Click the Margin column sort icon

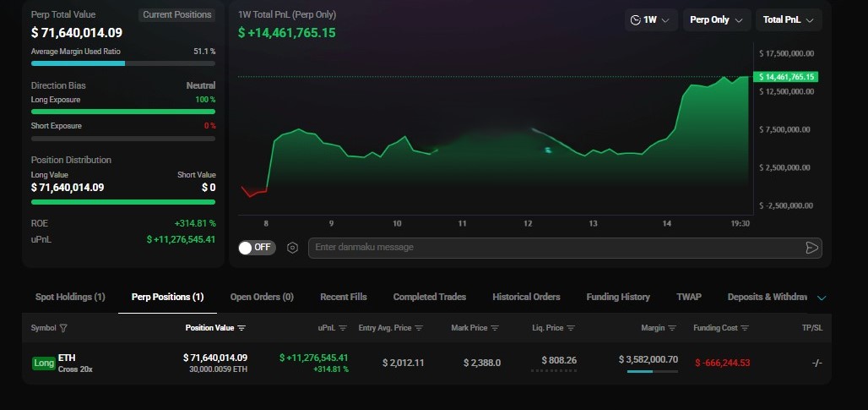672,328
